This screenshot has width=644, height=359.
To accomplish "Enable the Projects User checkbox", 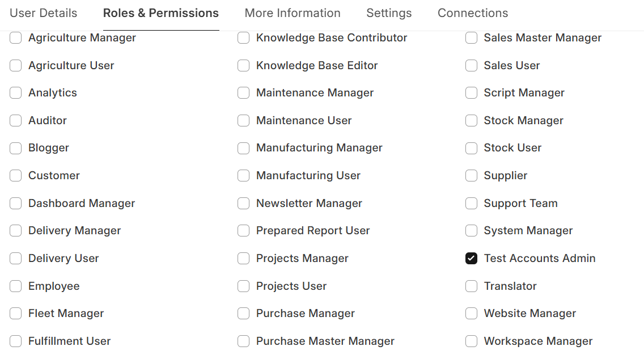I will coord(244,286).
